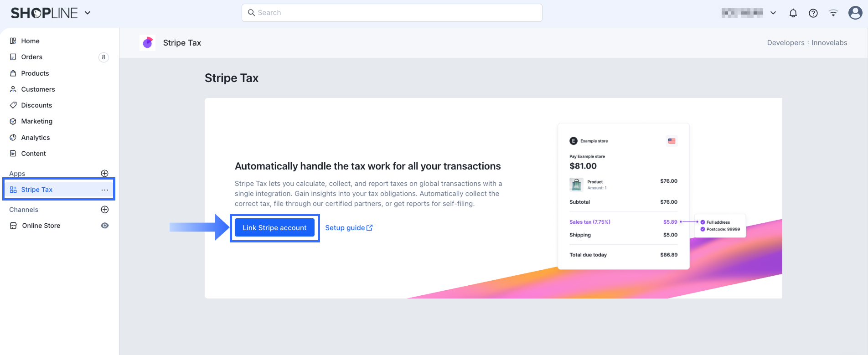Go to Products in the sidebar
The height and width of the screenshot is (355, 868).
pos(35,73)
